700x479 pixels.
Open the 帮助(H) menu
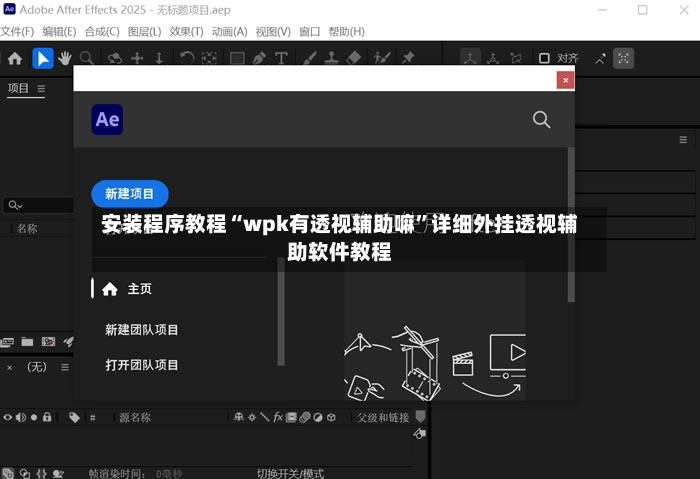pyautogui.click(x=346, y=32)
